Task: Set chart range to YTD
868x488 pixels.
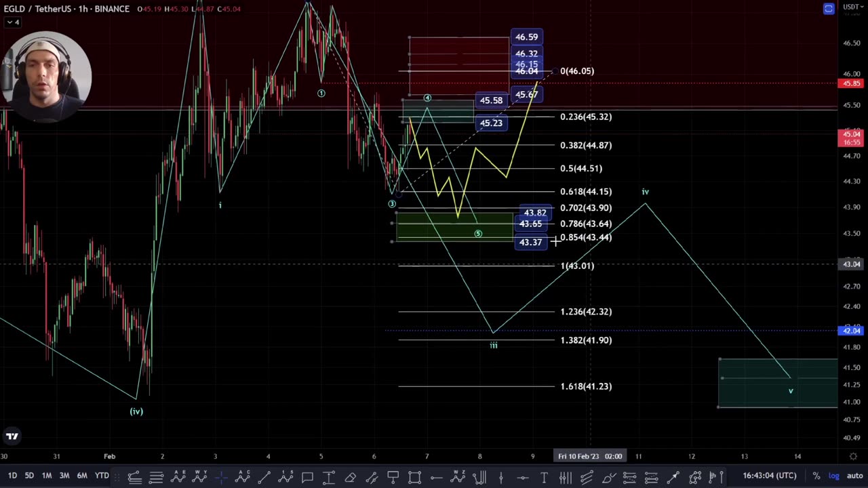Action: click(102, 476)
